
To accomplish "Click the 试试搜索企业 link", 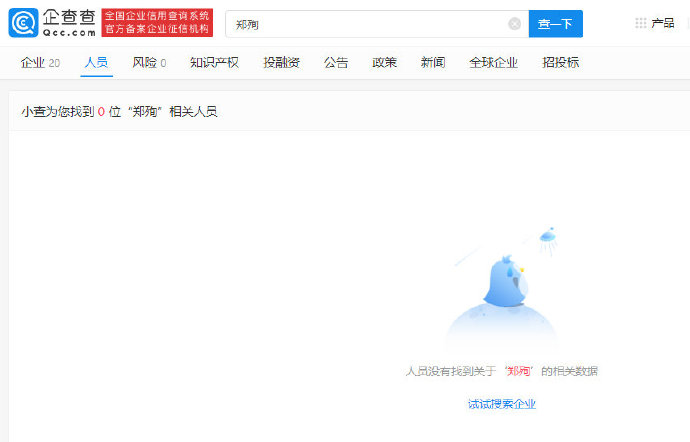I will [502, 404].
